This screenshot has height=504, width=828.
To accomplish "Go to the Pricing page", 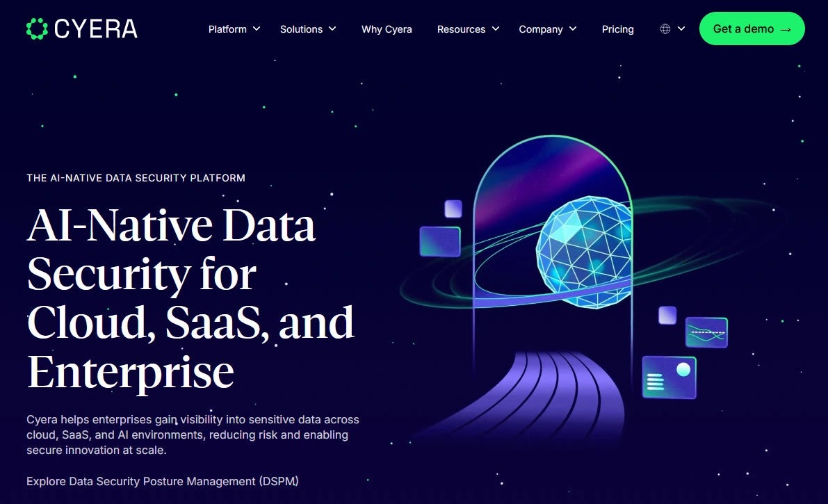I will tap(618, 29).
